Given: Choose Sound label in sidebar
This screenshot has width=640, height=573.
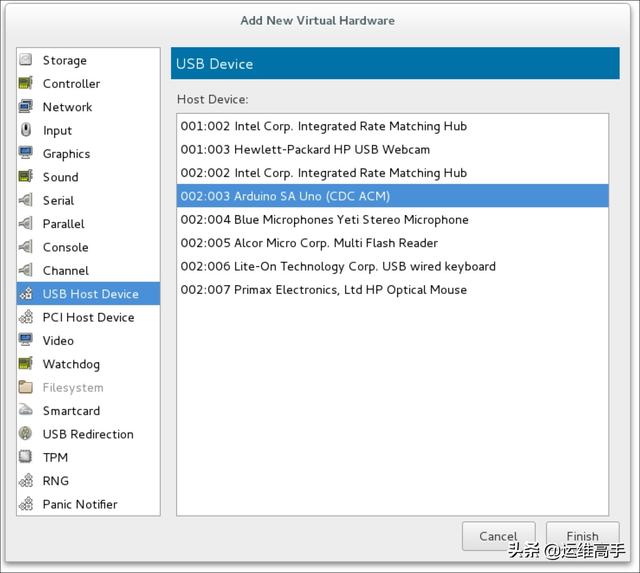Looking at the screenshot, I should (61, 177).
